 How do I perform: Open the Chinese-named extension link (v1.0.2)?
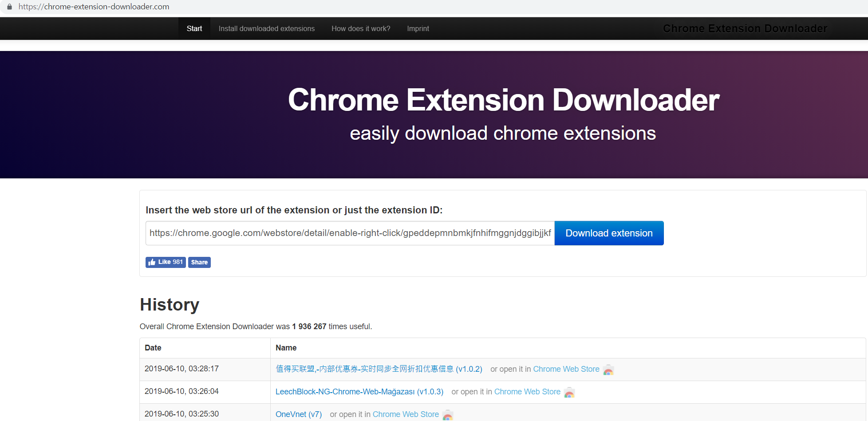(379, 369)
